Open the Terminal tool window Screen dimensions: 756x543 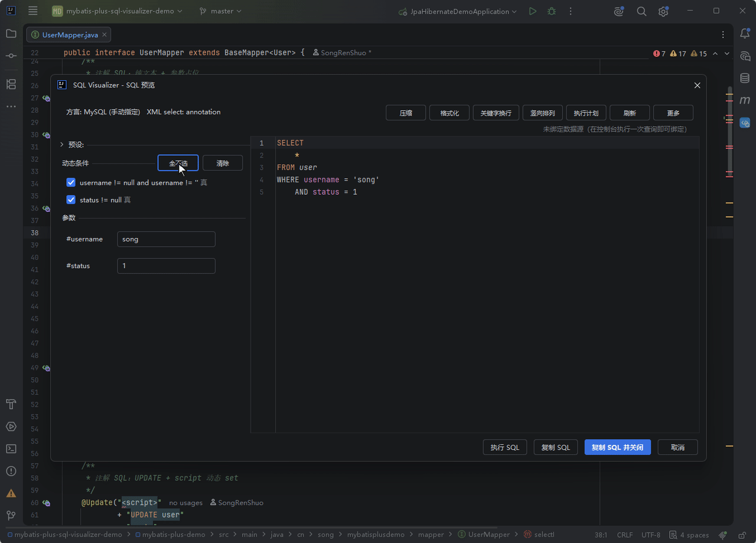tap(11, 449)
